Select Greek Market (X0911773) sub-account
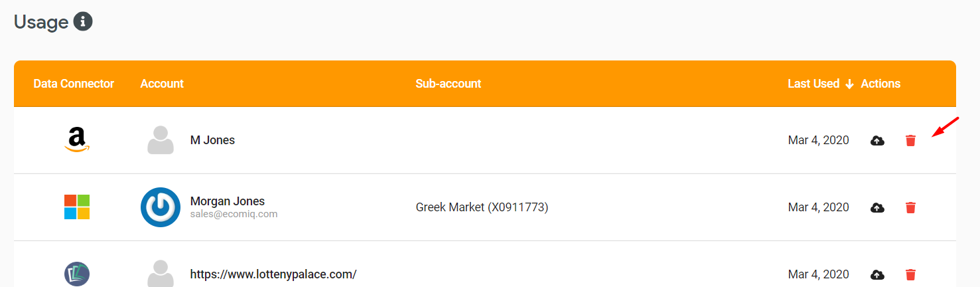The image size is (980, 287). [x=482, y=207]
